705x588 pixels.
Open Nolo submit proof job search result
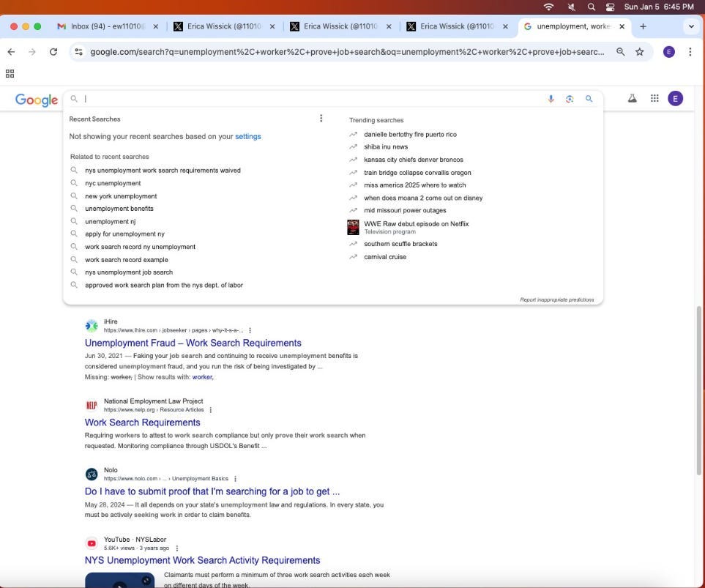[212, 491]
